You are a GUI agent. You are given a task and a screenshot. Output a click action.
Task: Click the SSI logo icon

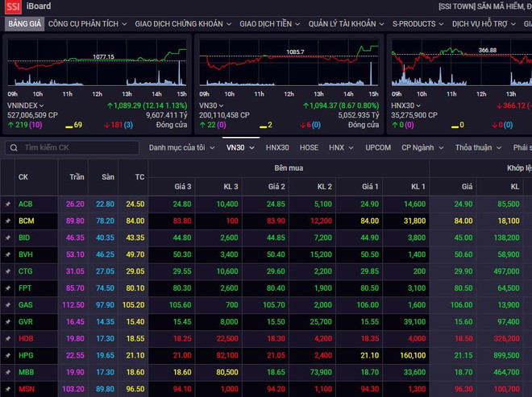pyautogui.click(x=11, y=7)
